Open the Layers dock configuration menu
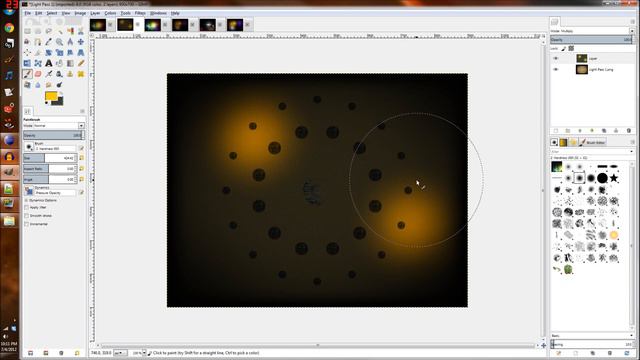Screen dimensions: 640x360 point(632,22)
